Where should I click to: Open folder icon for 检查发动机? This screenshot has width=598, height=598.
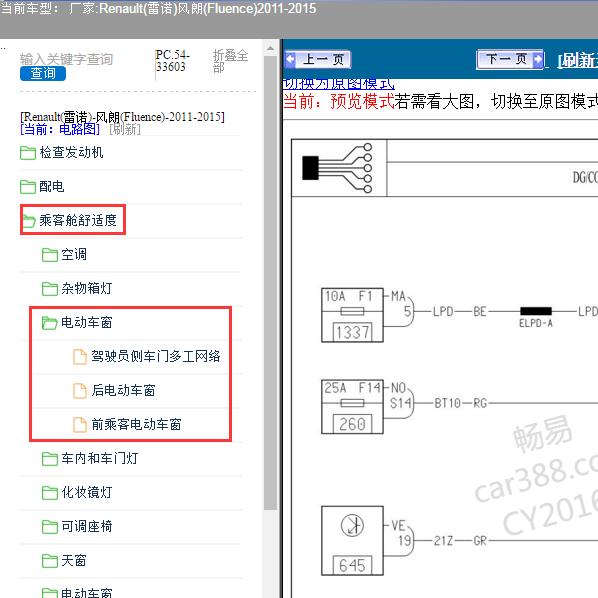(x=28, y=153)
